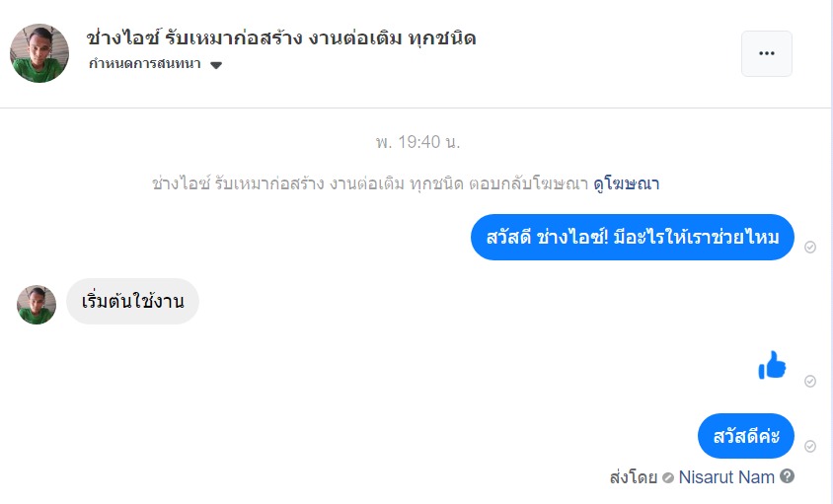Click the blue thumbs-up like sticker
833x504 pixels.
(772, 366)
